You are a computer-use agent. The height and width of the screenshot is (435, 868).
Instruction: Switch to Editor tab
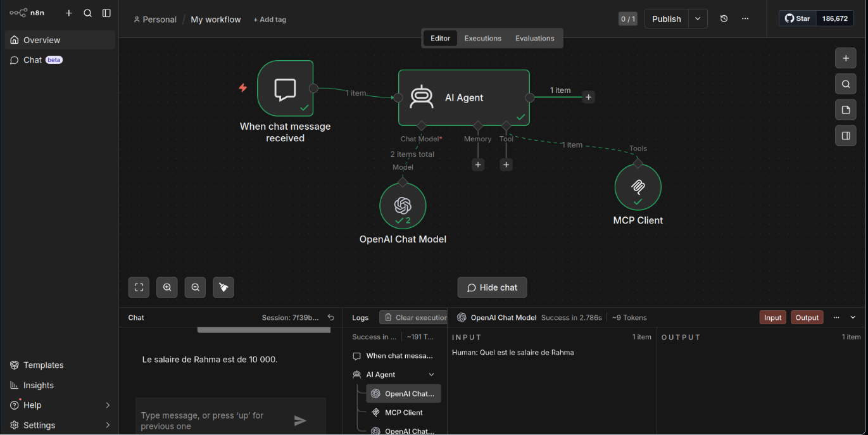click(440, 38)
